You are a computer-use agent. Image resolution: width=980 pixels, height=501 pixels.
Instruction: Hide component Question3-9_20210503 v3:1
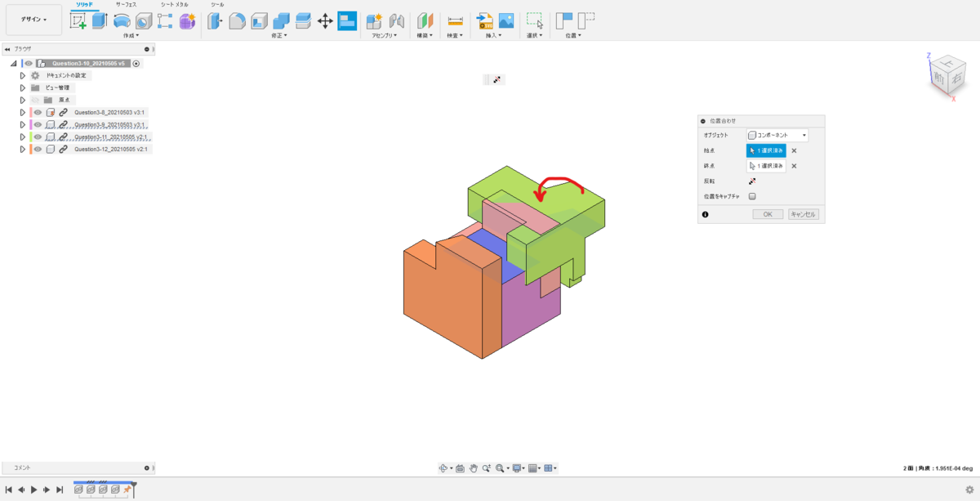tap(38, 124)
